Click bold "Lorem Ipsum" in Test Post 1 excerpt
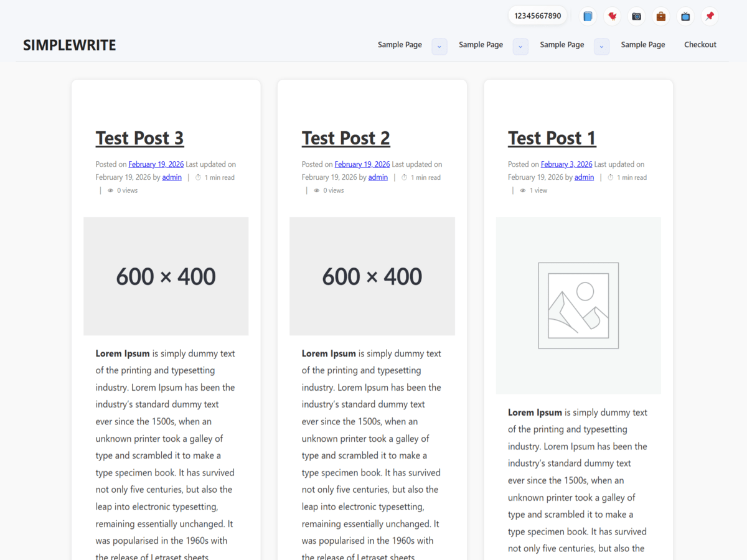Image resolution: width=747 pixels, height=560 pixels. click(x=535, y=413)
